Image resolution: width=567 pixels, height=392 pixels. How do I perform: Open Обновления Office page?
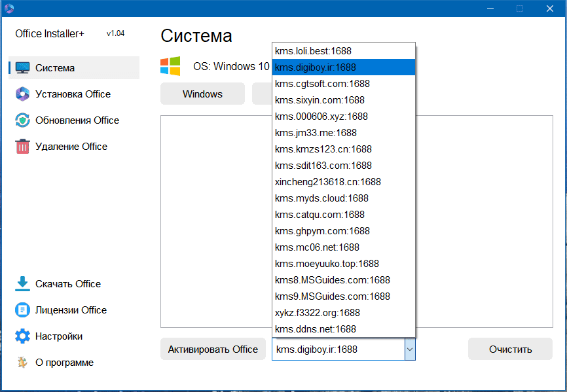tap(77, 120)
